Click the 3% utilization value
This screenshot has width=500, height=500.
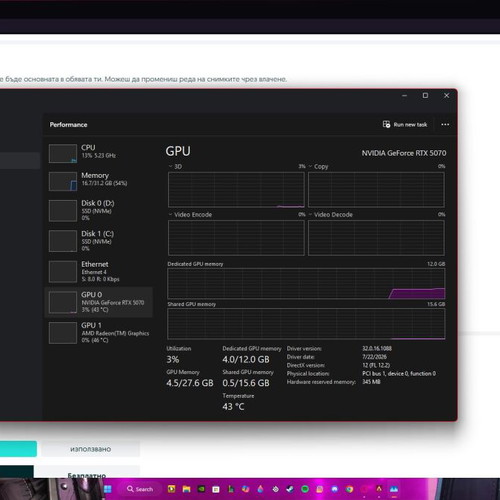pyautogui.click(x=173, y=359)
